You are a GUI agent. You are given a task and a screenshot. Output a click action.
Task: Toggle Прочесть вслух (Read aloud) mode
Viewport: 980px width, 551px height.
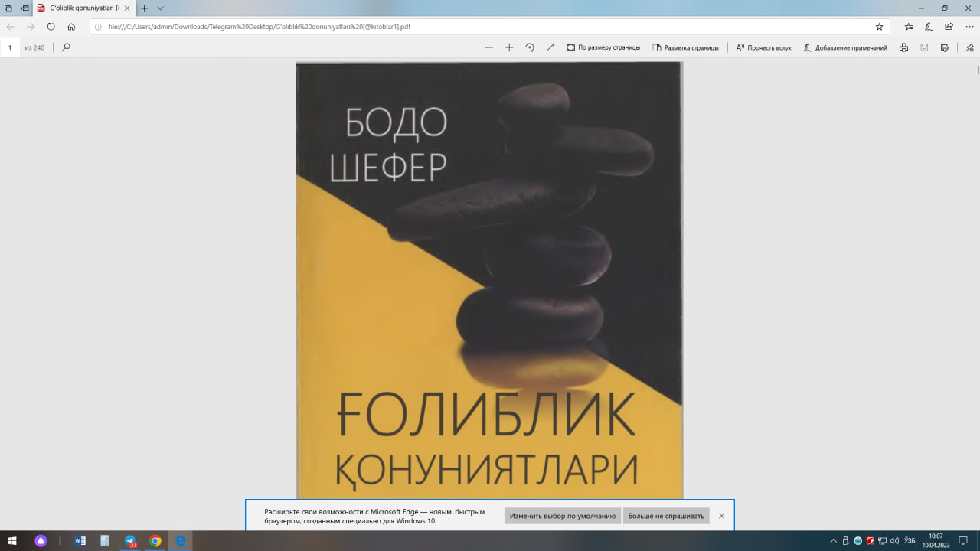click(x=764, y=47)
